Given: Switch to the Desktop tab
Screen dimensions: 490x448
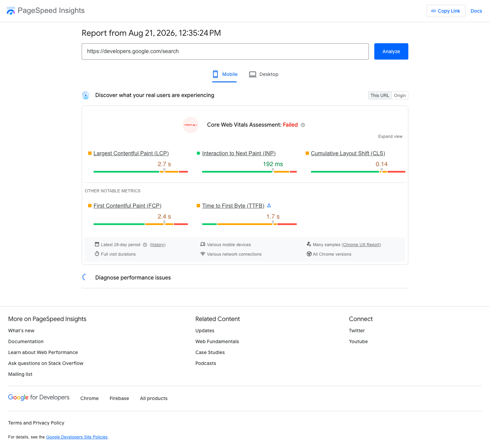Looking at the screenshot, I should pyautogui.click(x=264, y=74).
